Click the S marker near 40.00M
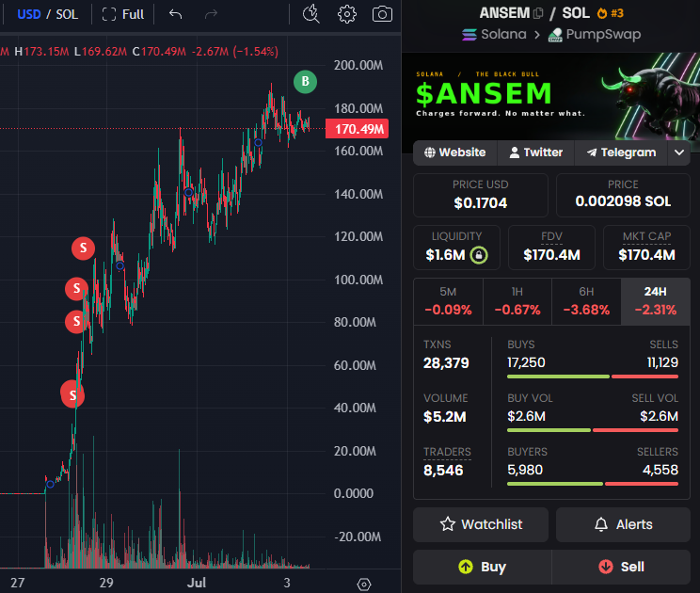700x593 pixels. coord(72,394)
